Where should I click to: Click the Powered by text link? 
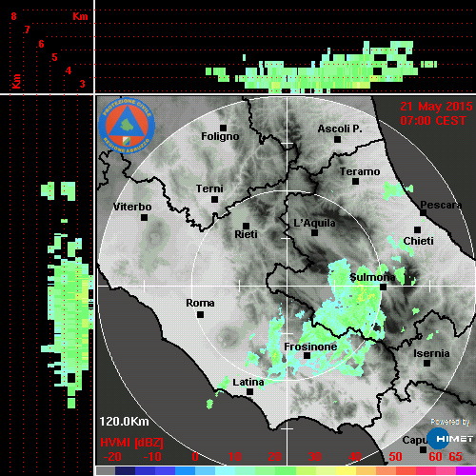pos(450,422)
